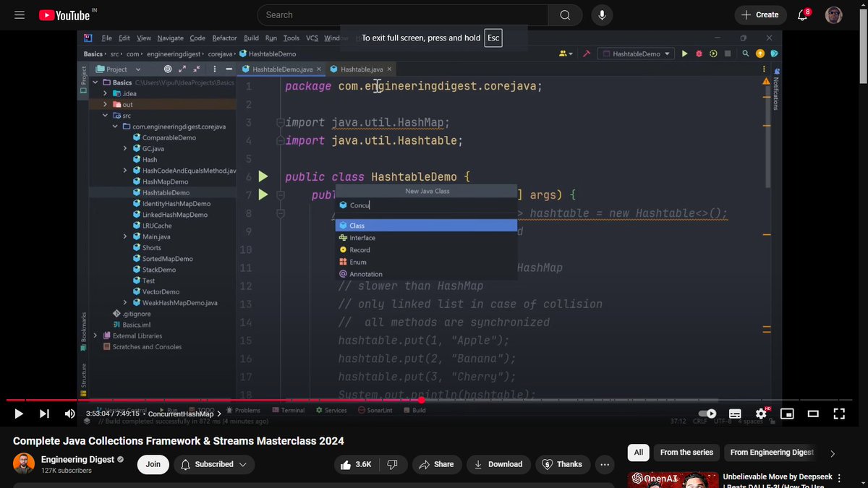Click the Join button
This screenshot has height=488, width=868.
point(153,464)
